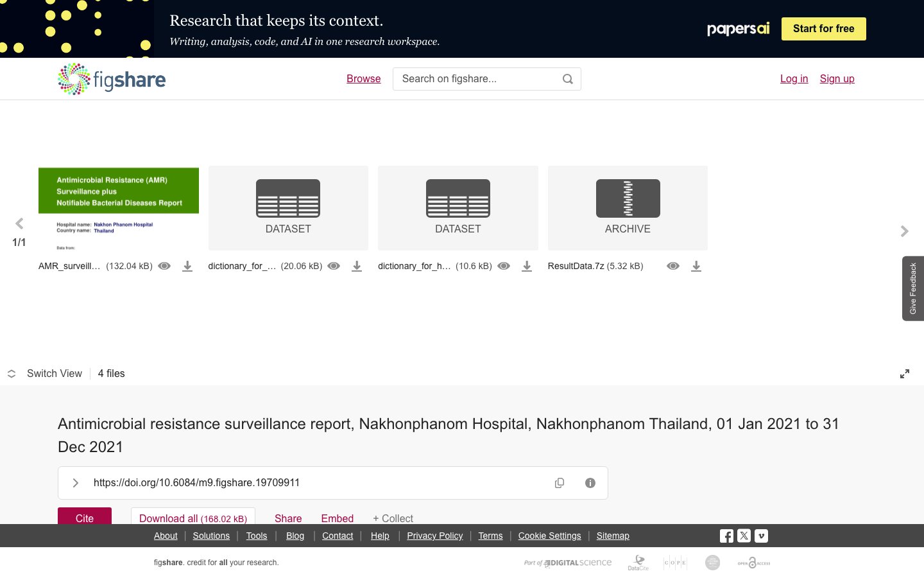Screen dimensions: 924x578
Task: Open the ARCHIVE file tile
Action: pyautogui.click(x=628, y=208)
